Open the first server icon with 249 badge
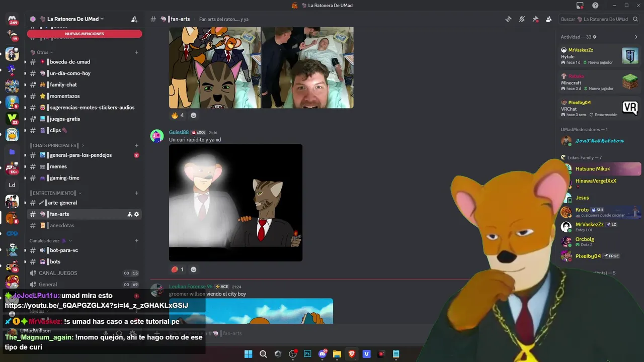644x362 pixels. pos(12,19)
